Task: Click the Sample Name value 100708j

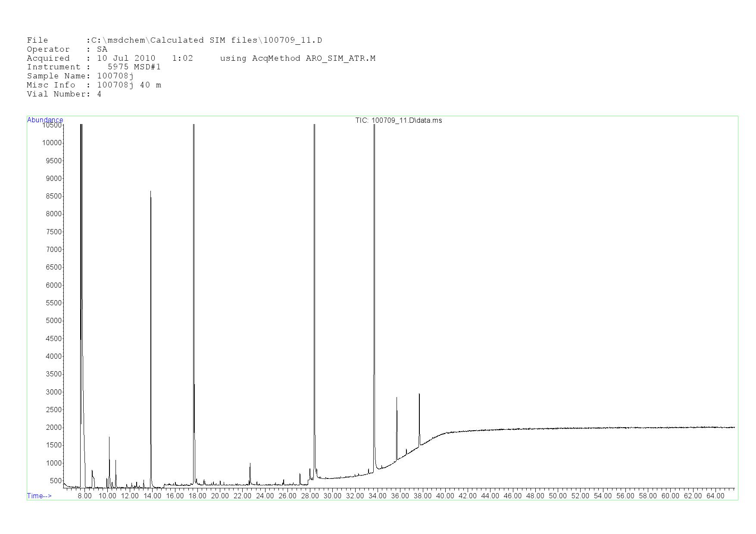Action: 115,76
